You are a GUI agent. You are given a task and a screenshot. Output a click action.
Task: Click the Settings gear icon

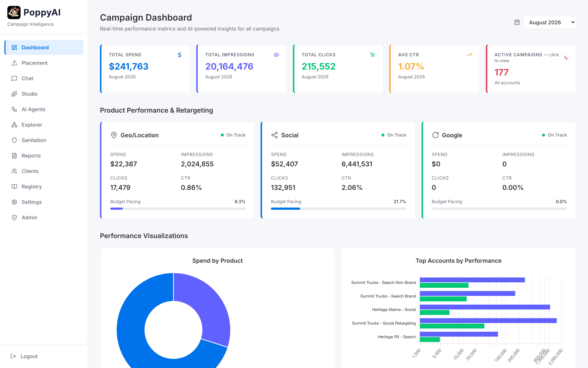pos(14,202)
